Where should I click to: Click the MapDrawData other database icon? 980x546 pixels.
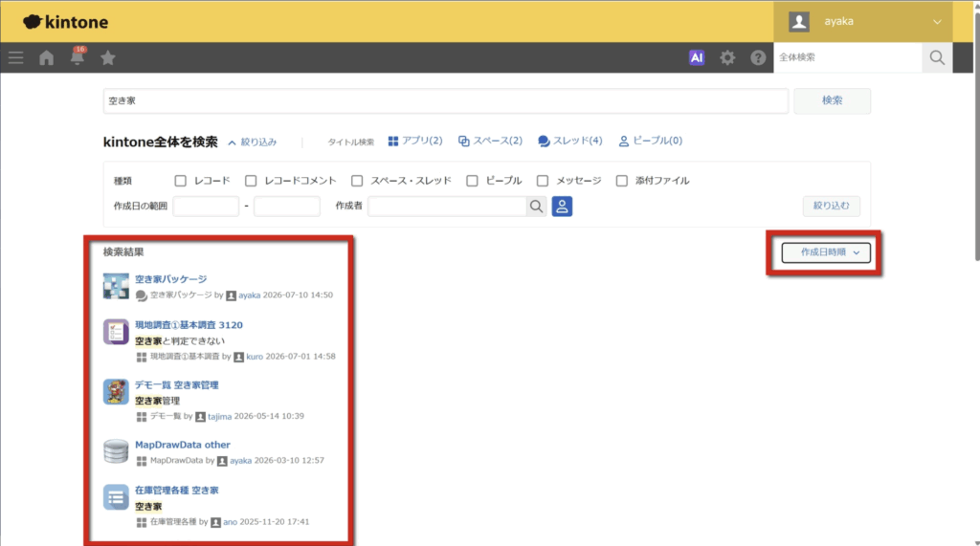[x=116, y=451]
